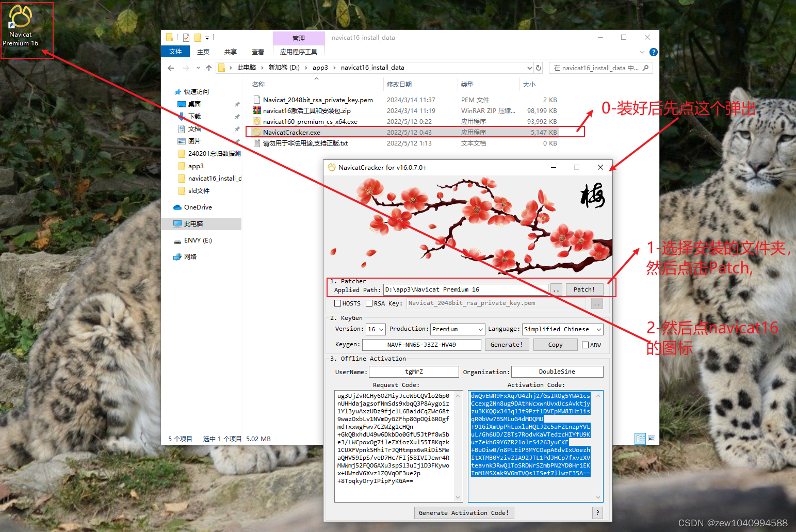Open ENVY (E:) drive in sidebar
The width and height of the screenshot is (796, 532).
(x=198, y=240)
